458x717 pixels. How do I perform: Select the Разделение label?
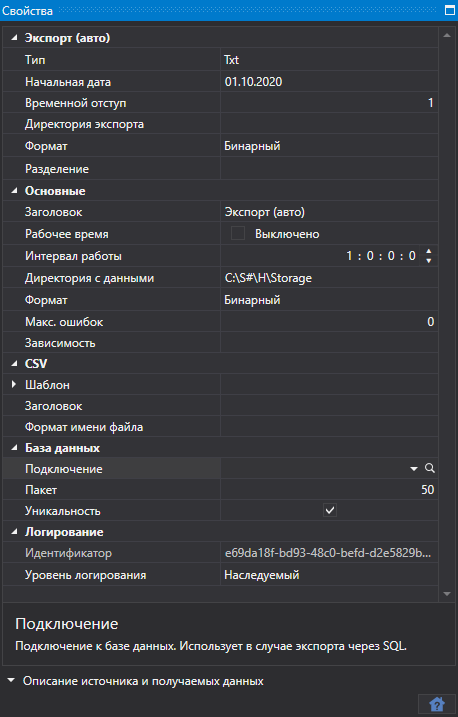[x=57, y=169]
